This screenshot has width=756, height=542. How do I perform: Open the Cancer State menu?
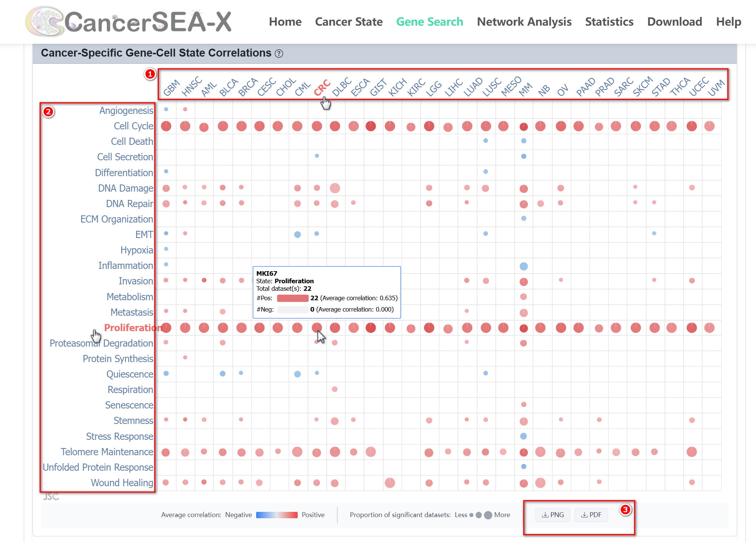tap(349, 21)
